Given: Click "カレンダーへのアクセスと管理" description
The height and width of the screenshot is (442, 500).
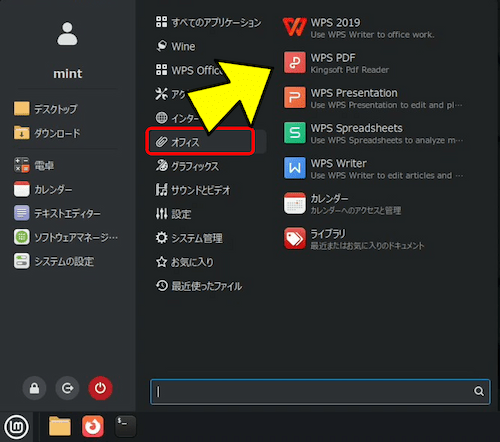Looking at the screenshot, I should coord(356,211).
